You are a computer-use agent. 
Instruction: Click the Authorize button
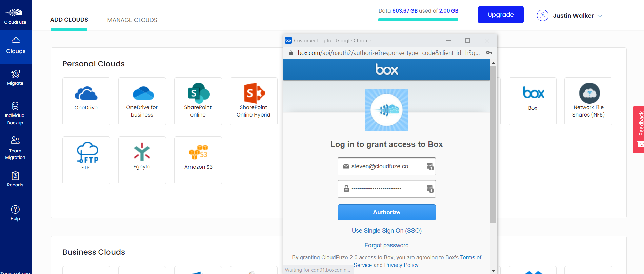tap(386, 212)
